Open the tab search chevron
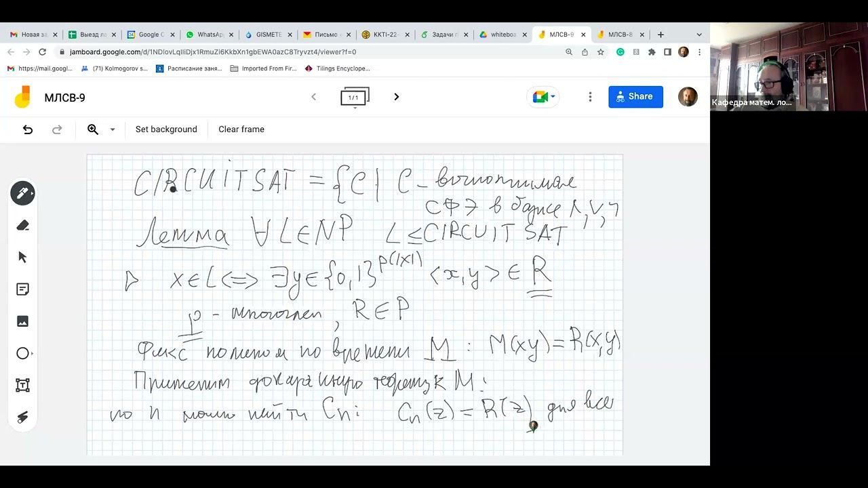Image resolution: width=868 pixels, height=488 pixels. coord(699,35)
